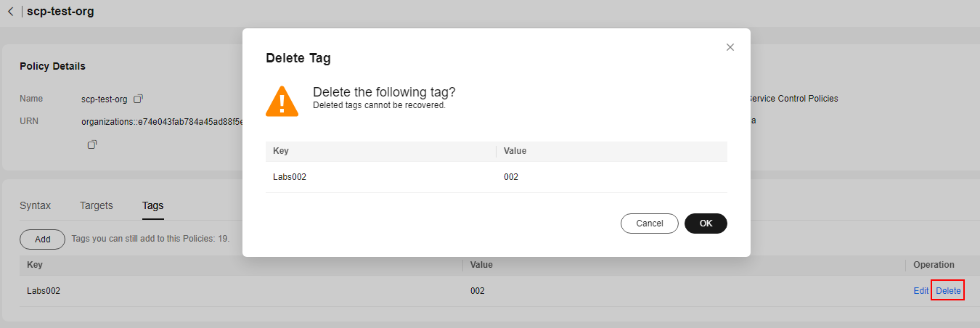Click the back arrow beside scp-test-org
This screenshot has width=980, height=328.
(10, 12)
